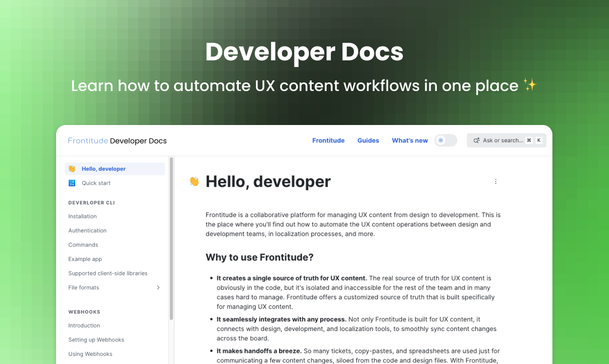609x364 pixels.
Task: Click the Developer Docs banner title
Action: (304, 52)
